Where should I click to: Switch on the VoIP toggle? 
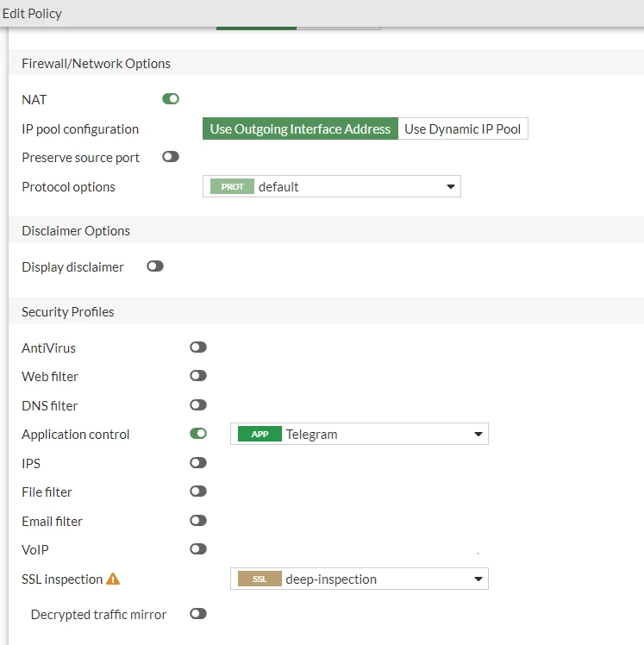coord(198,548)
